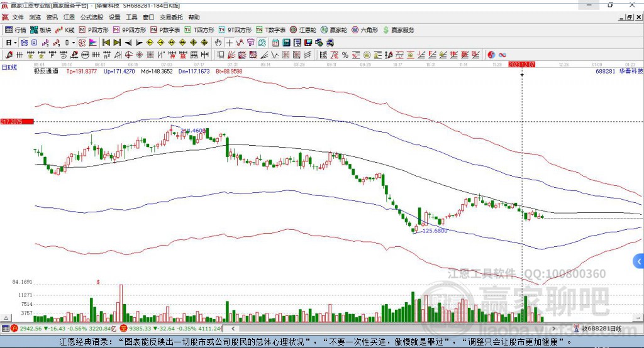The image size is (644, 348).
Task: Select the hand pan tool
Action: tap(218, 43)
